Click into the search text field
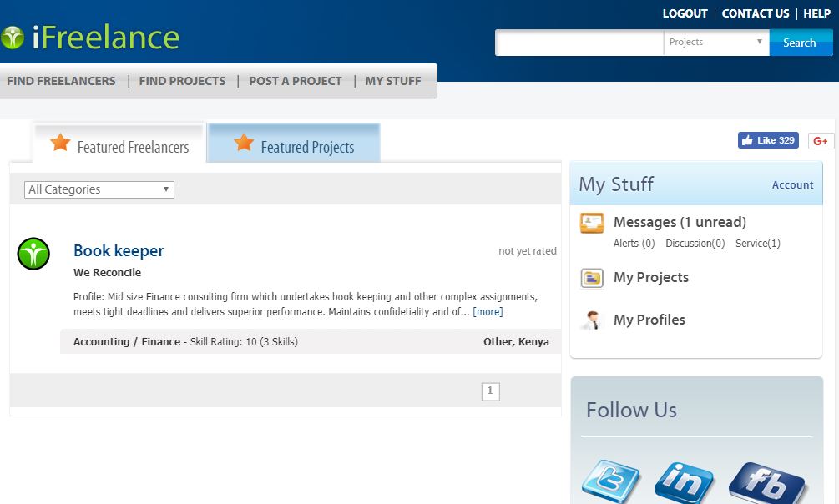This screenshot has height=504, width=839. pos(579,43)
